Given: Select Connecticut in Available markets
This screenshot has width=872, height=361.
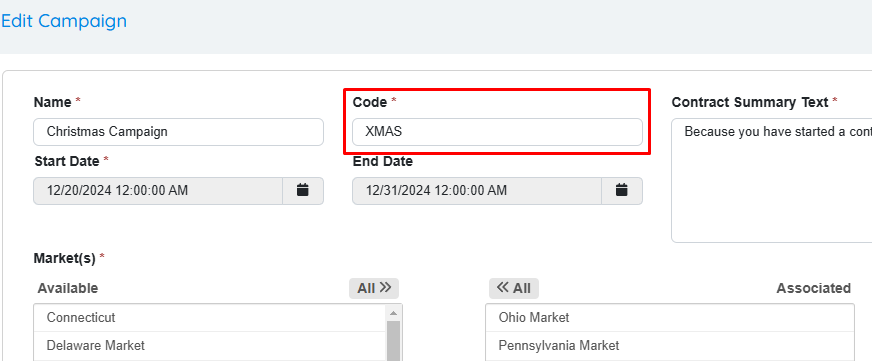Looking at the screenshot, I should pos(209,318).
